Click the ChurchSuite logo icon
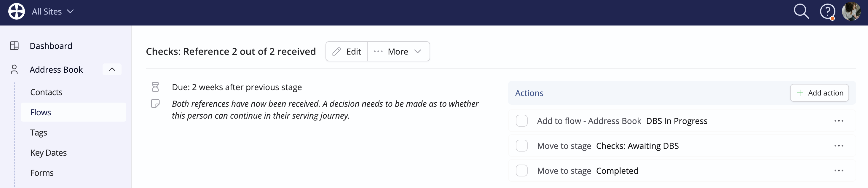868x188 pixels. pos(17,12)
